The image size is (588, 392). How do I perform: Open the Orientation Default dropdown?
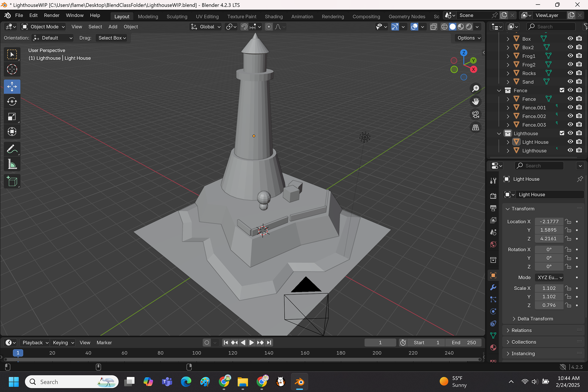click(53, 38)
